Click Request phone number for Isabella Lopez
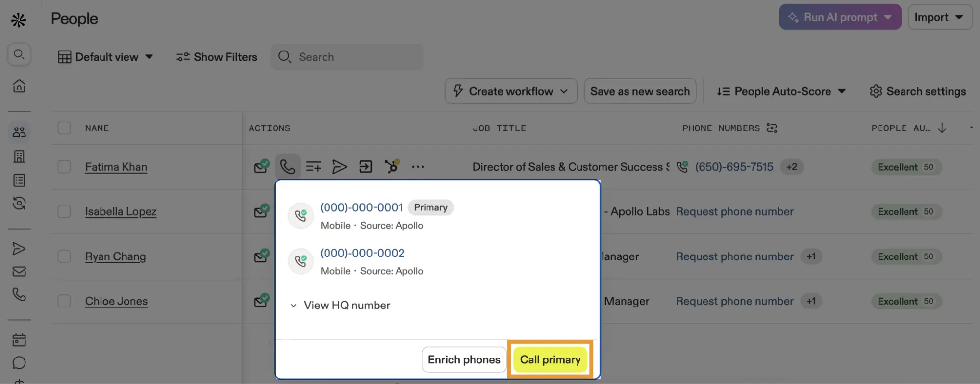This screenshot has height=384, width=980. click(734, 211)
